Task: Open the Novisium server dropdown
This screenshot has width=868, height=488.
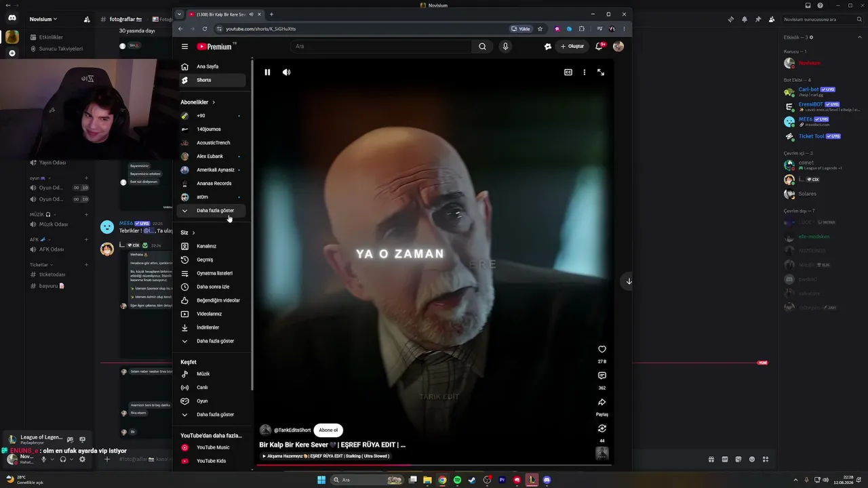Action: [43, 20]
